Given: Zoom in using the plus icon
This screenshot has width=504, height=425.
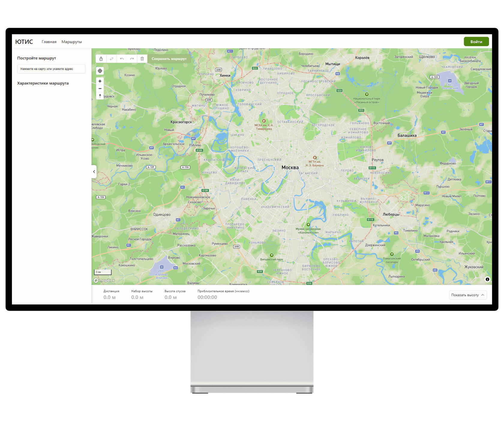Looking at the screenshot, I should coord(100,81).
